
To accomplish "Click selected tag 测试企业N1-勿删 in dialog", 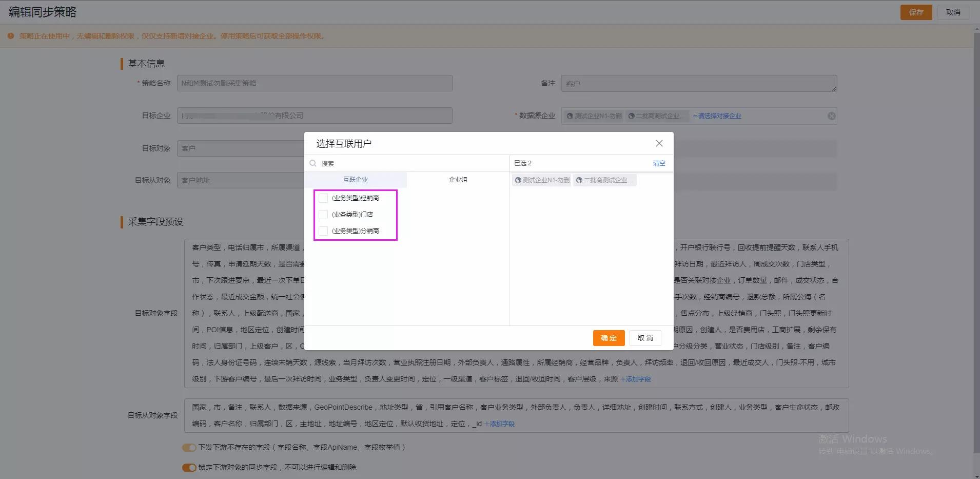I will click(542, 180).
